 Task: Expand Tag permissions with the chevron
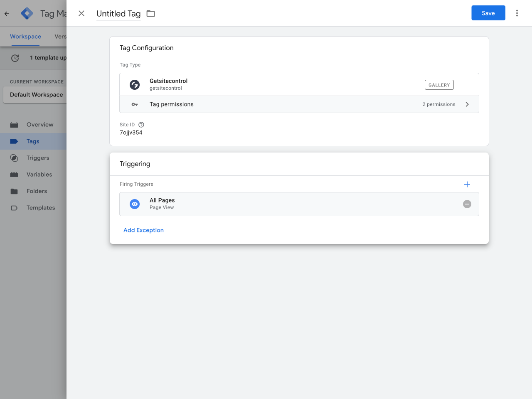tap(467, 104)
